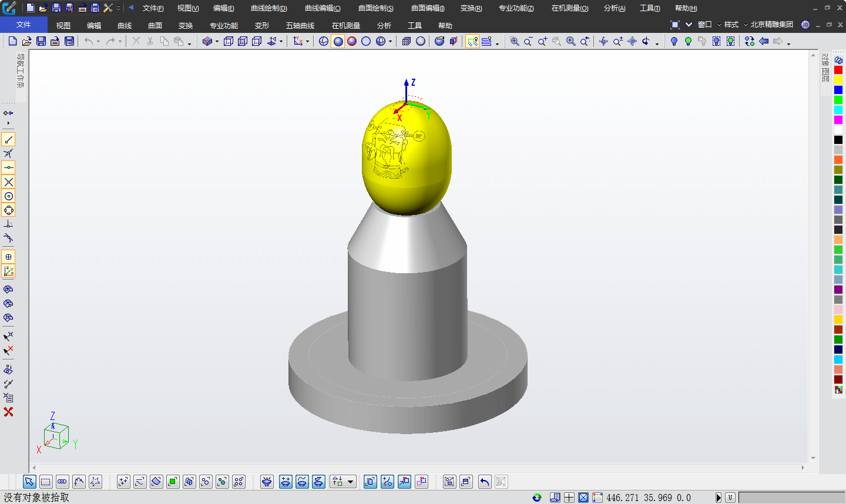
Task: Toggle the shaded sphere display mode
Action: click(338, 41)
